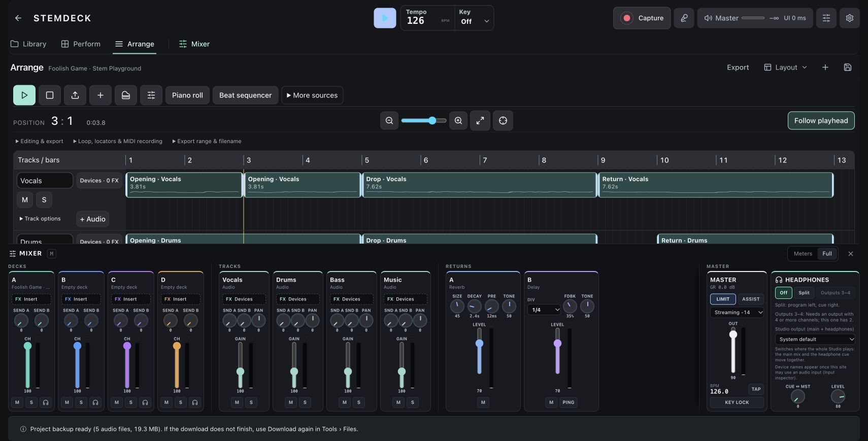Open settings via the gear icon
Image resolution: width=868 pixels, height=441 pixels.
point(850,18)
